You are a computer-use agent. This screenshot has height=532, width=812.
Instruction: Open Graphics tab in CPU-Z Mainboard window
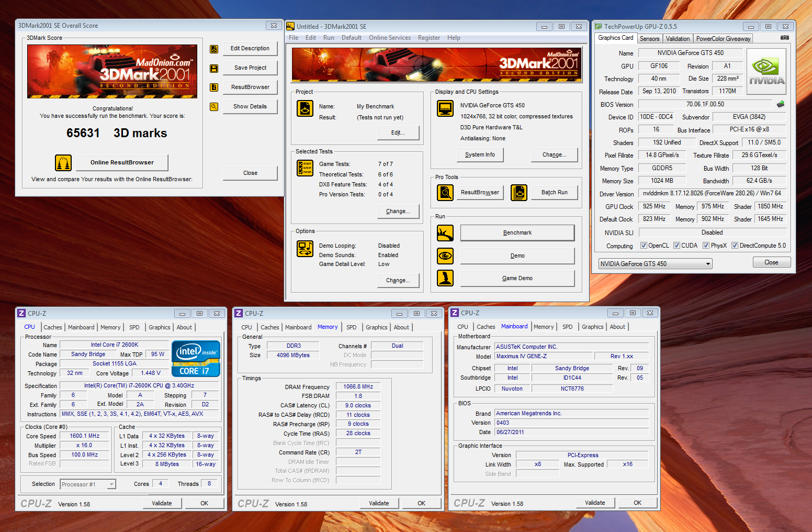pos(593,327)
